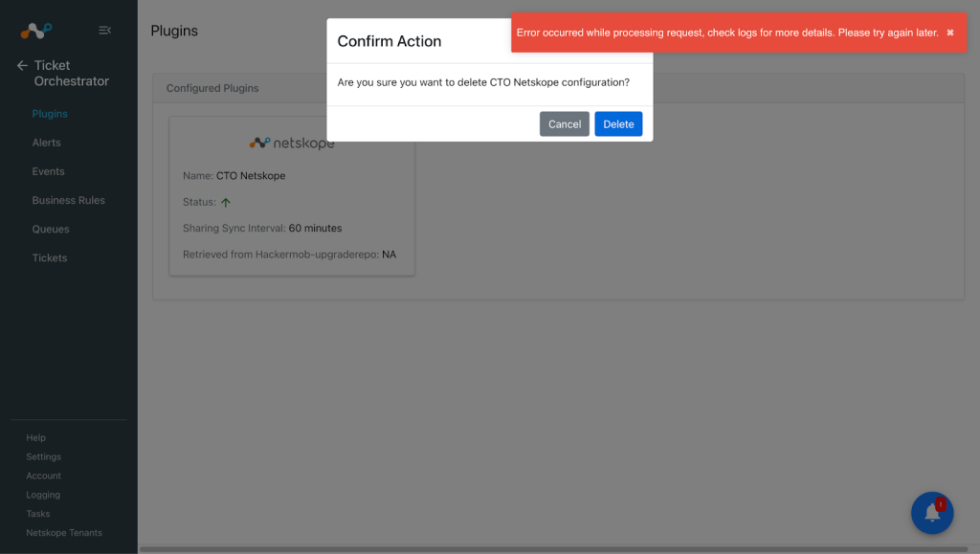The height and width of the screenshot is (554, 980).
Task: Open Events in the sidebar
Action: click(x=48, y=171)
